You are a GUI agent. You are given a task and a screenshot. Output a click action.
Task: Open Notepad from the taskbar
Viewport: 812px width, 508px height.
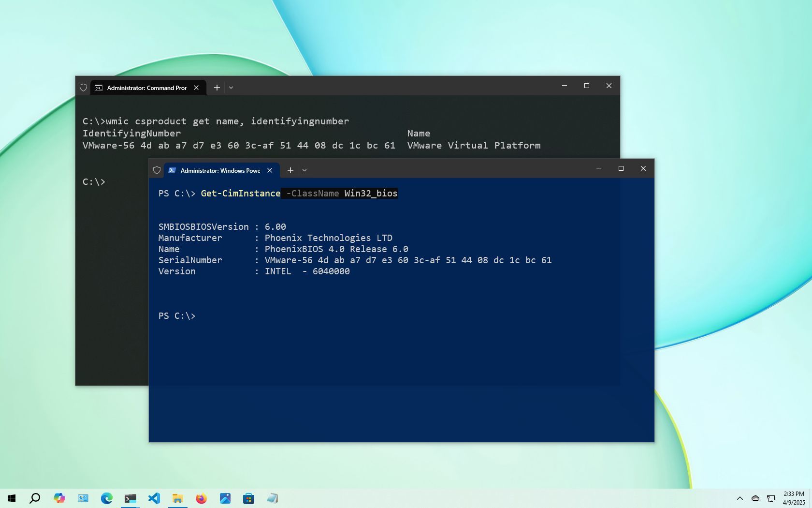pyautogui.click(x=273, y=498)
